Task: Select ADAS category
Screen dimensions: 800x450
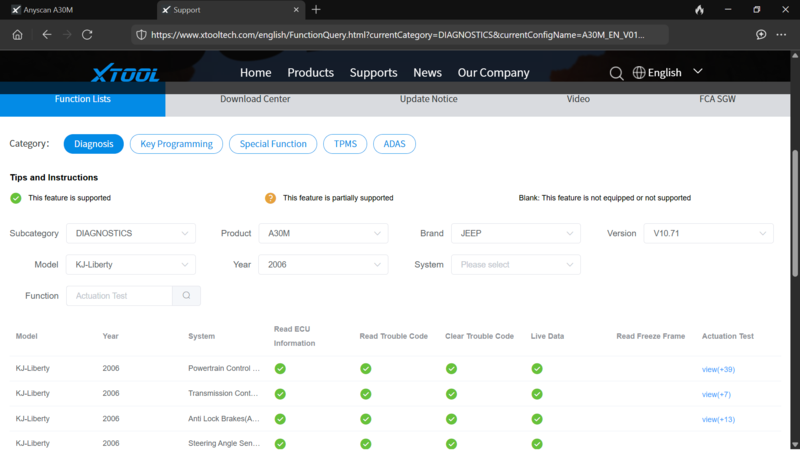Action: [x=394, y=144]
